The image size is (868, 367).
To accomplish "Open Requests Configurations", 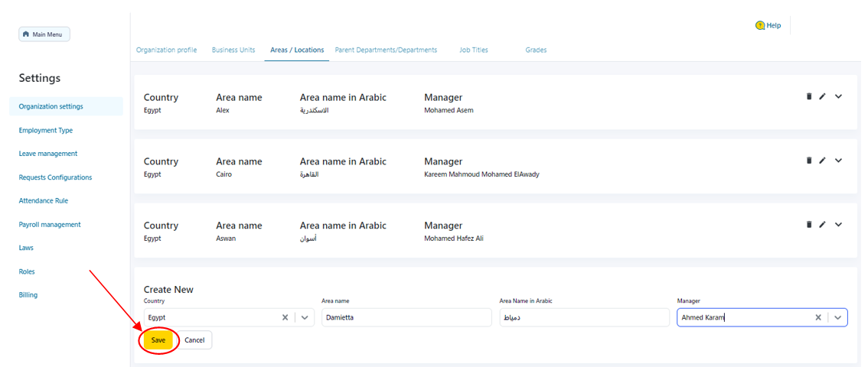I will [x=55, y=177].
